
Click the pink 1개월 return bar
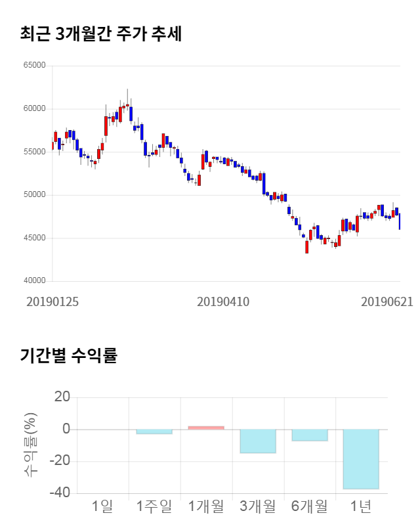point(206,428)
